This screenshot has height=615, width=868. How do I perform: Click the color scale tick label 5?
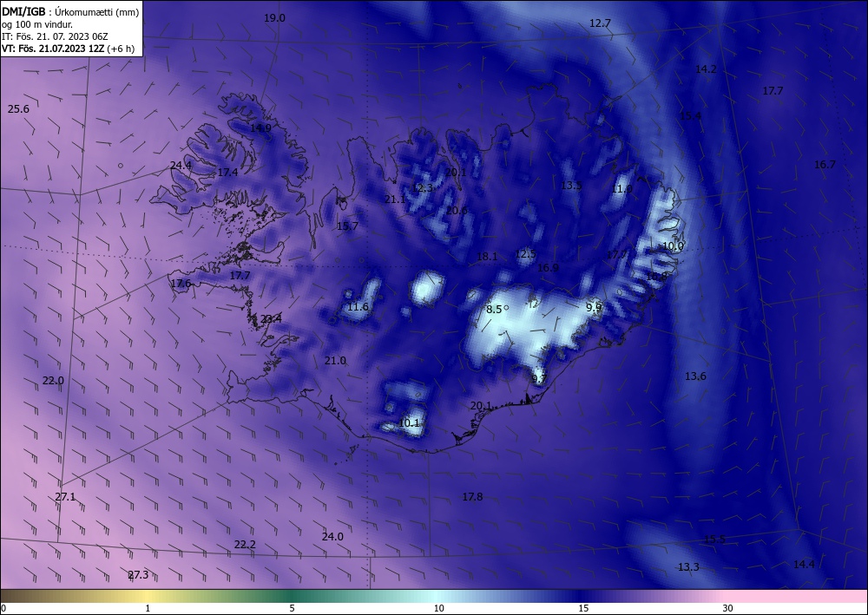(x=292, y=609)
